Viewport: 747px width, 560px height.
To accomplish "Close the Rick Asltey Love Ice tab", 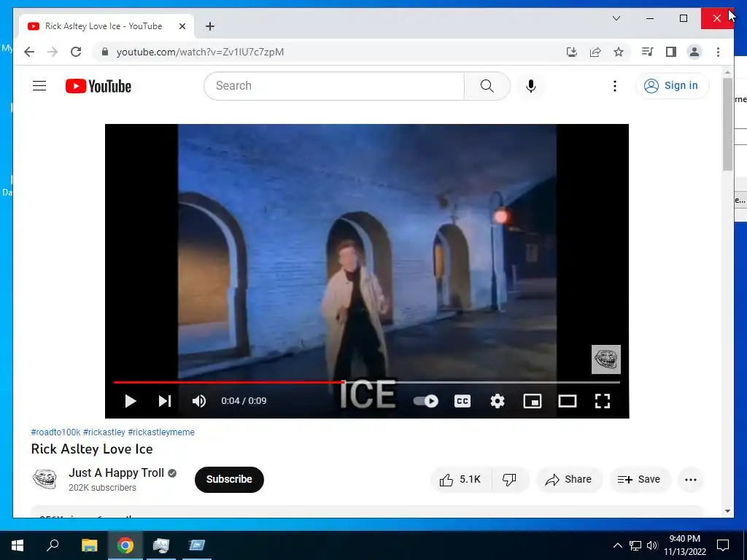I will [182, 26].
